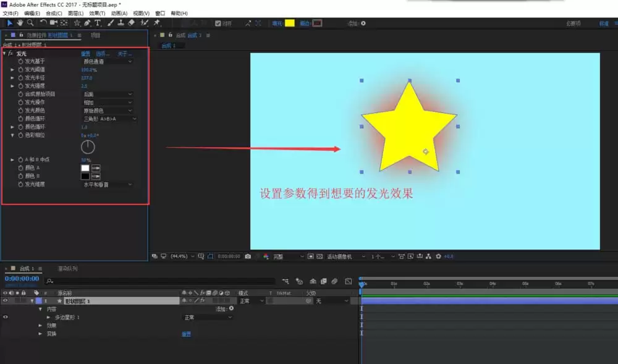This screenshot has height=364, width=618.
Task: Click the 重置 link in 变换 row
Action: point(186,334)
